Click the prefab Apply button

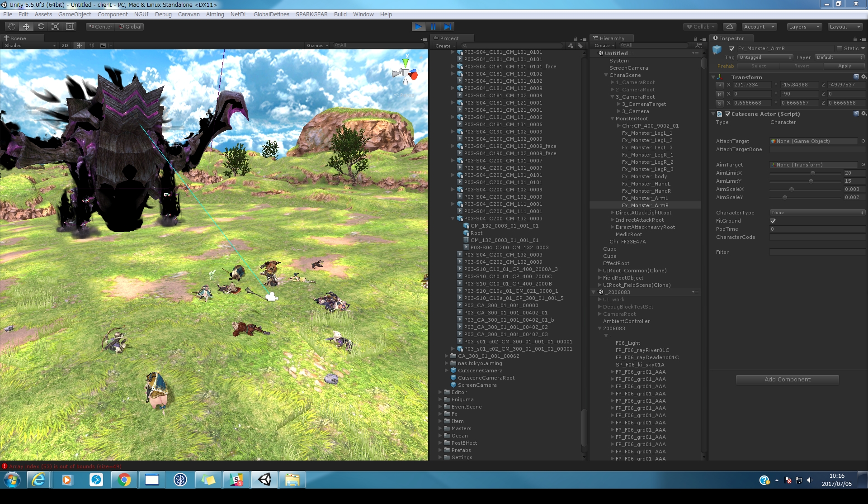(844, 66)
